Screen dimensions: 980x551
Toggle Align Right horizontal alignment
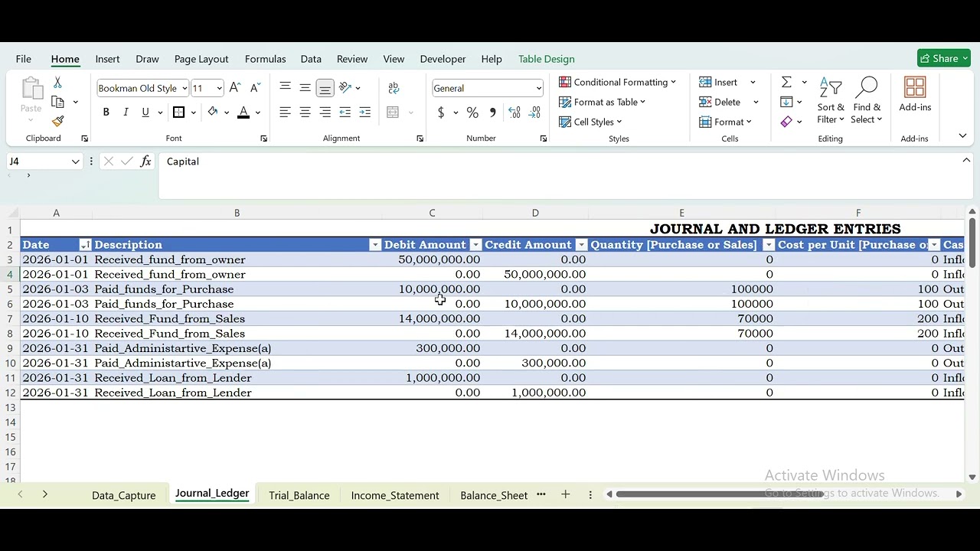click(x=325, y=112)
